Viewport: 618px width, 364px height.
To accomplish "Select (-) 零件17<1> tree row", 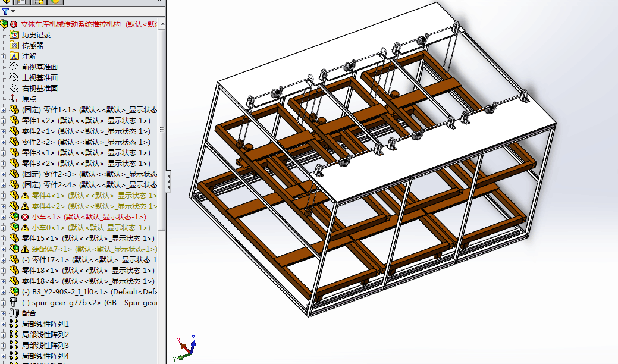I will tap(89, 259).
